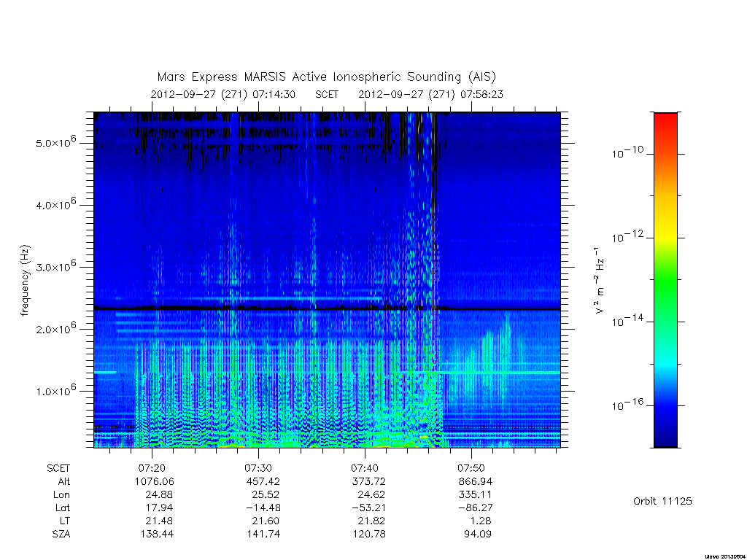Click local time value 1.28
747x560 pixels.
pyautogui.click(x=481, y=521)
